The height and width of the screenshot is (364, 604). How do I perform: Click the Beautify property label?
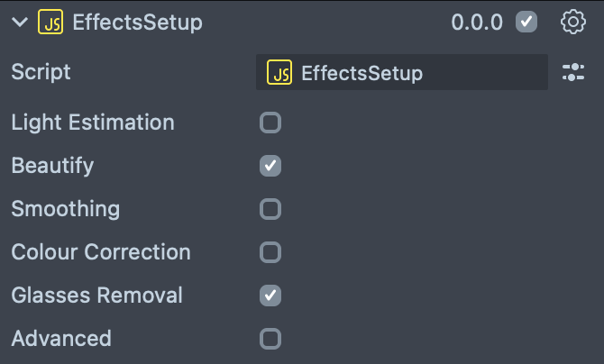(x=52, y=166)
